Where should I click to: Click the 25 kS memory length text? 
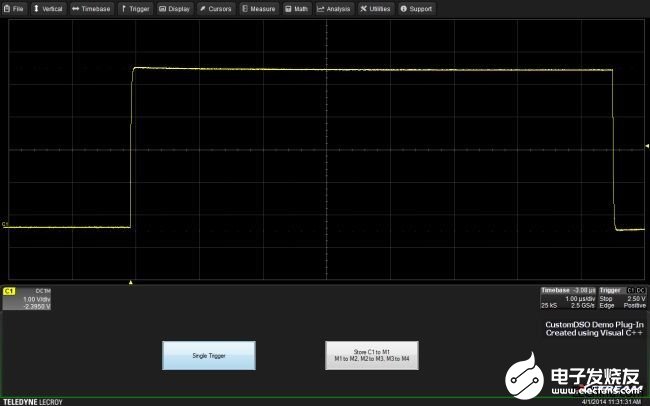tap(549, 305)
